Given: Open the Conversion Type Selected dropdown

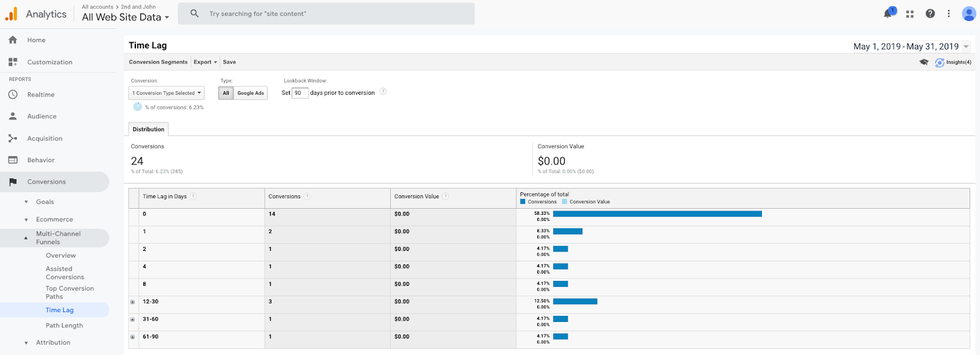Looking at the screenshot, I should [x=167, y=93].
